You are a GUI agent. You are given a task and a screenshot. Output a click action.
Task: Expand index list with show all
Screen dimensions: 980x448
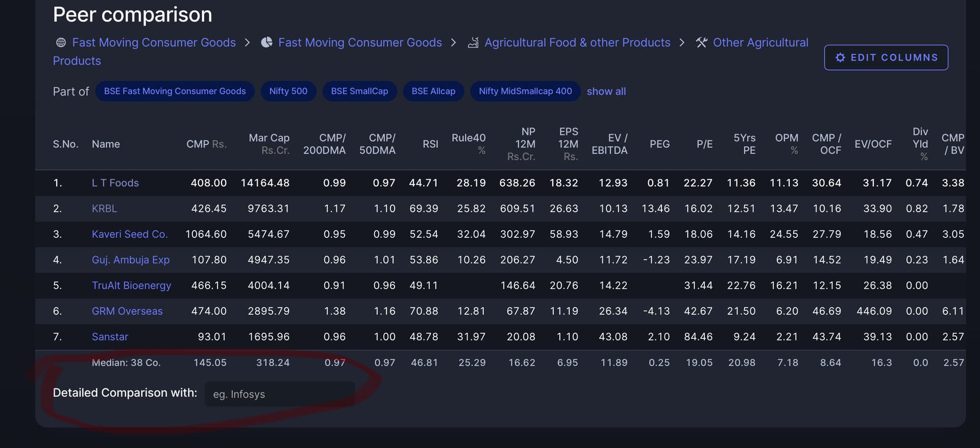click(x=606, y=91)
